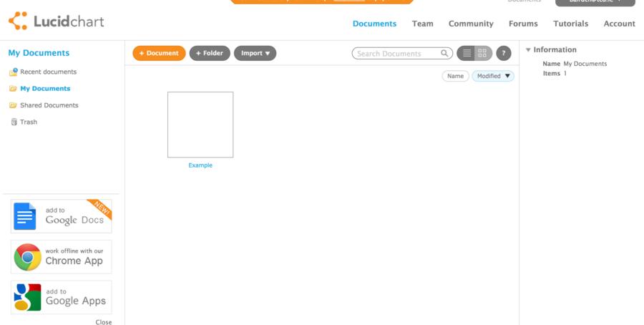Click the Items count label
The width and height of the screenshot is (644, 325).
pyautogui.click(x=552, y=74)
